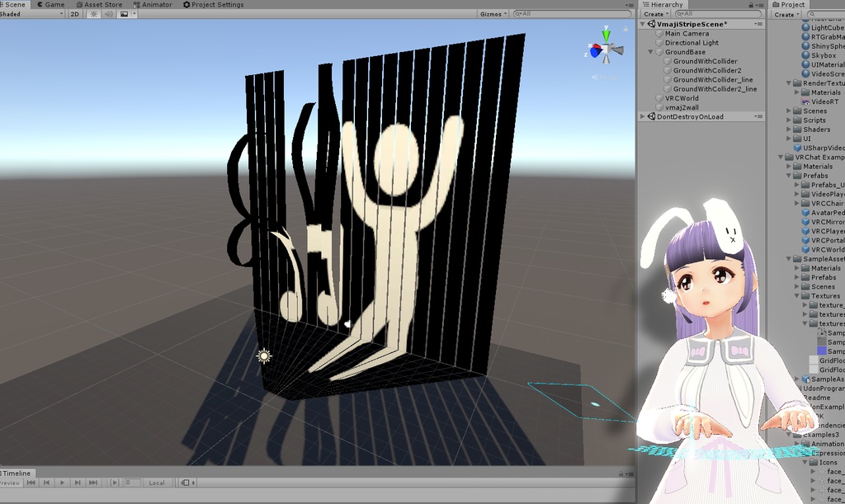
Task: Collapse the GroundBase hierarchy item
Action: (x=649, y=52)
